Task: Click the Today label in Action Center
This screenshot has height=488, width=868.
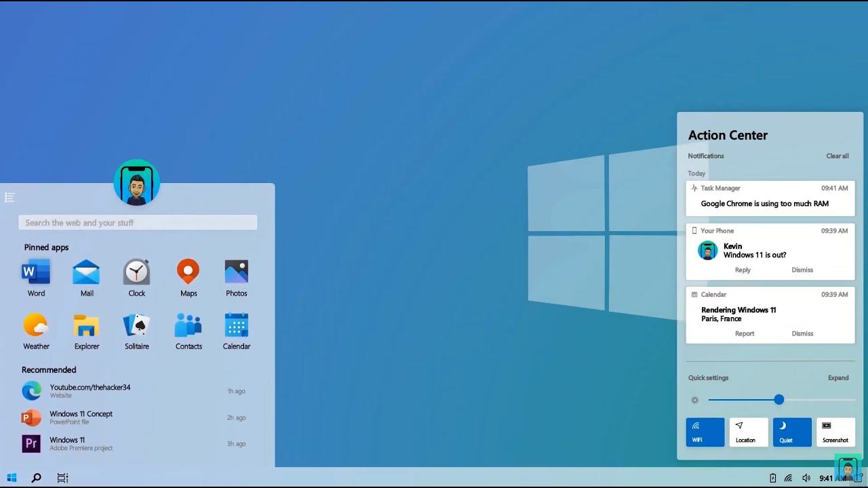Action: [x=696, y=174]
